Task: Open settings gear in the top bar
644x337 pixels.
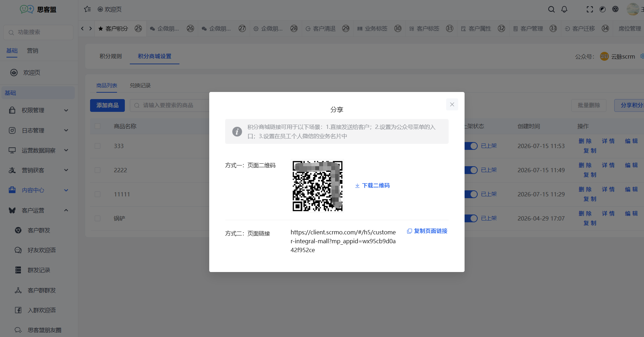Action: click(615, 9)
